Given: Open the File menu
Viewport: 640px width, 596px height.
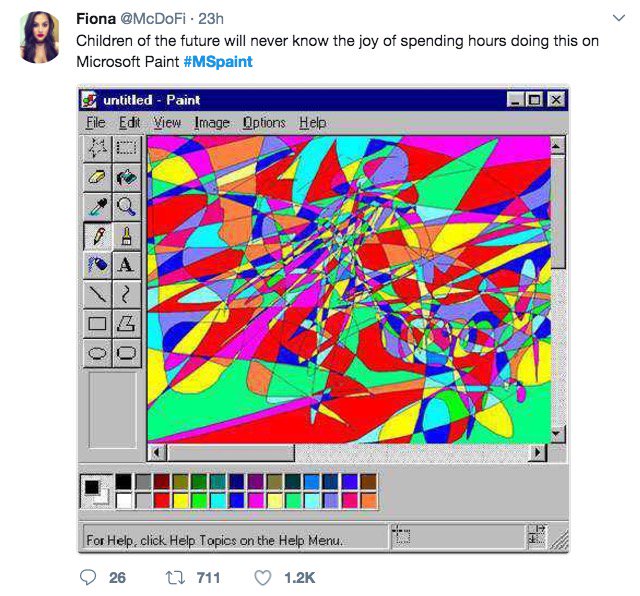Looking at the screenshot, I should click(x=96, y=122).
